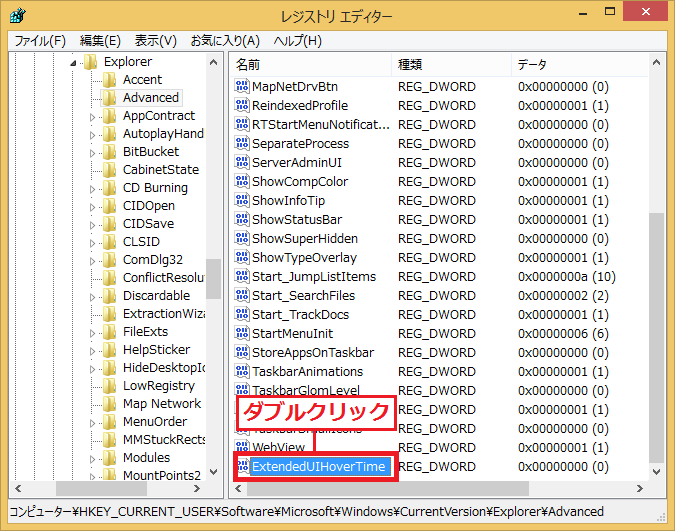Click the StartMenuInit data 0x00000006 (6)

click(563, 333)
